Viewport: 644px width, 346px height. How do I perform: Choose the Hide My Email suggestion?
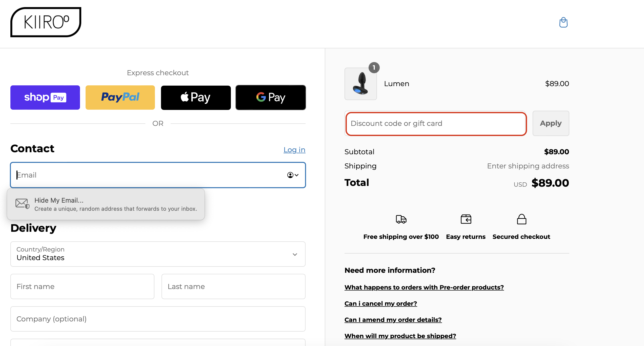pos(106,204)
